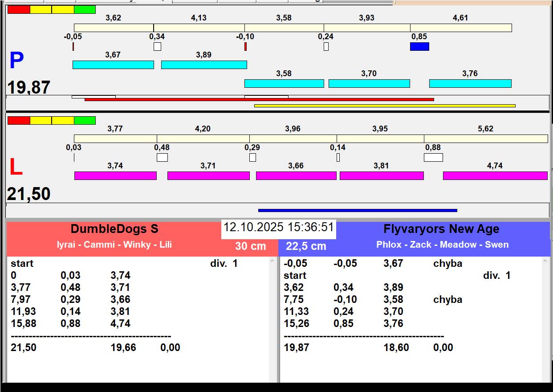Viewport: 553px width, 392px height.
Task: Click the blue letter P lane label
Action: [16, 61]
